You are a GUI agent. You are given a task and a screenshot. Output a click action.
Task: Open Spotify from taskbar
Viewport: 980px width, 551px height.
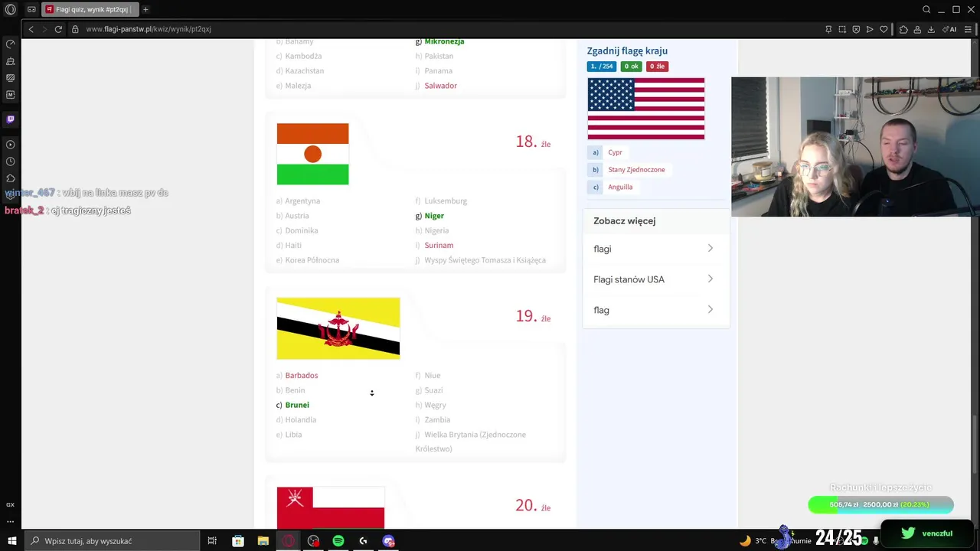[338, 541]
